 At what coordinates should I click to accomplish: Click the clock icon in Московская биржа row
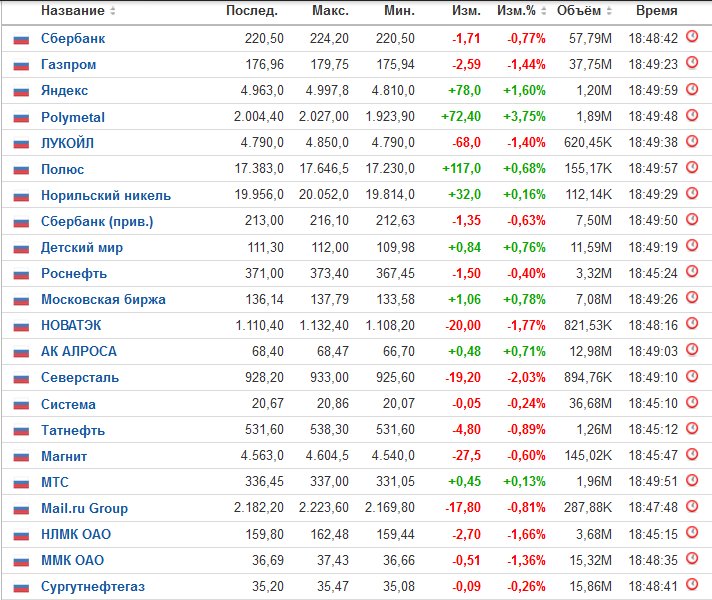pos(692,297)
